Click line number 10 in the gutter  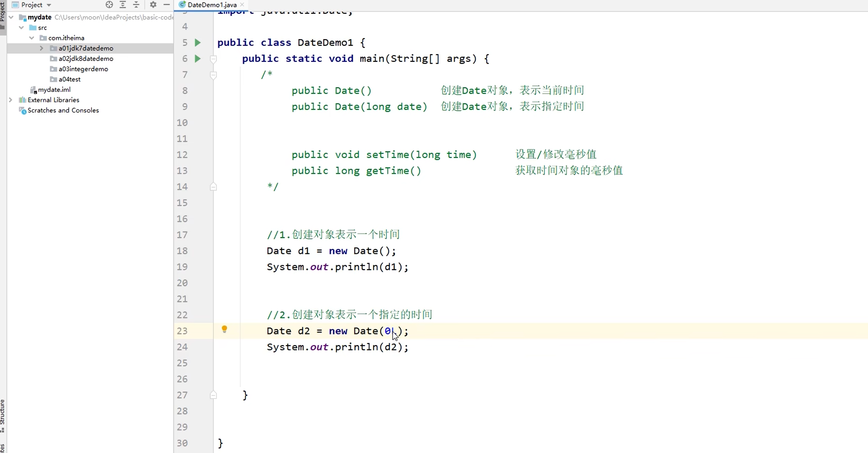pos(182,123)
